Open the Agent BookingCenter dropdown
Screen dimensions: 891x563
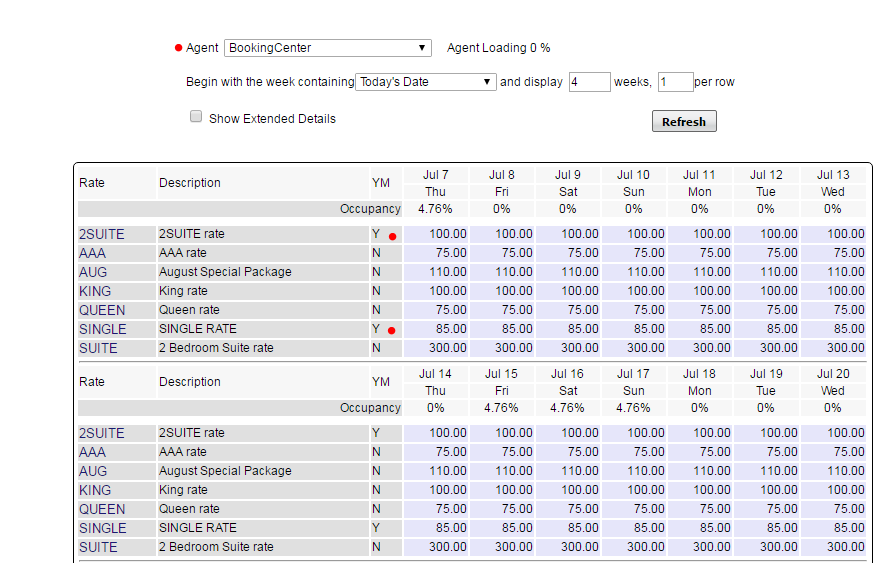pos(328,48)
